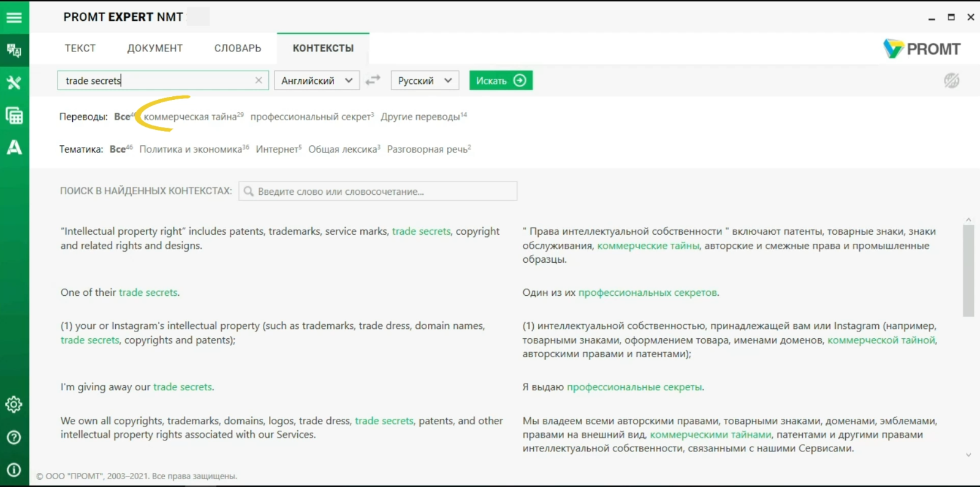980x487 pixels.
Task: Click the ООО ПРОМТ copyright footer
Action: coord(137,476)
